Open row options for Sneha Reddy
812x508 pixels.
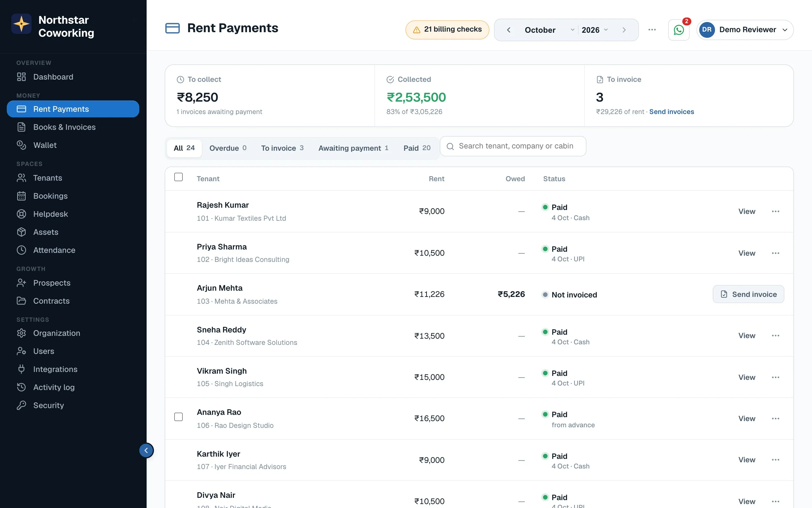coord(775,336)
